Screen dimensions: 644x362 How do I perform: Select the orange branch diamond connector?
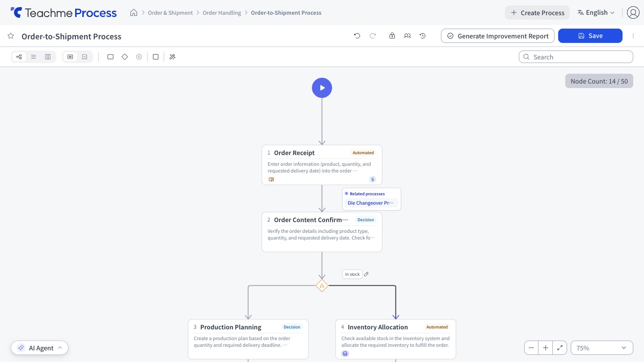pos(322,286)
